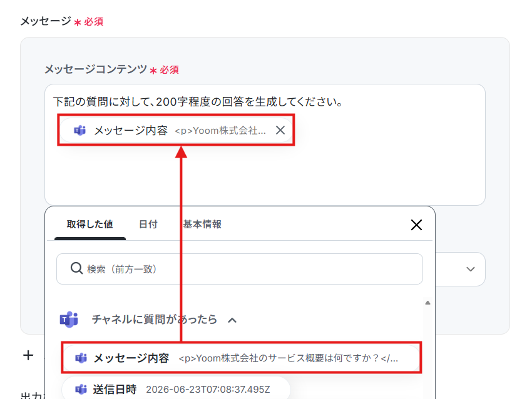Viewport: 532px width, 399px height.
Task: Select the 取得した値 tab
Action: (90, 225)
